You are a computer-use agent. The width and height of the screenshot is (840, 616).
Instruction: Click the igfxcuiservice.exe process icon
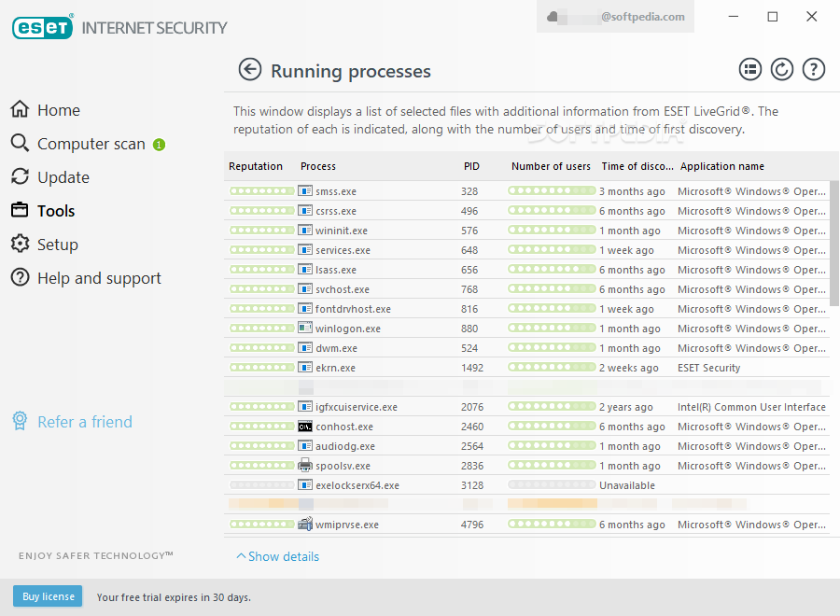tap(305, 407)
